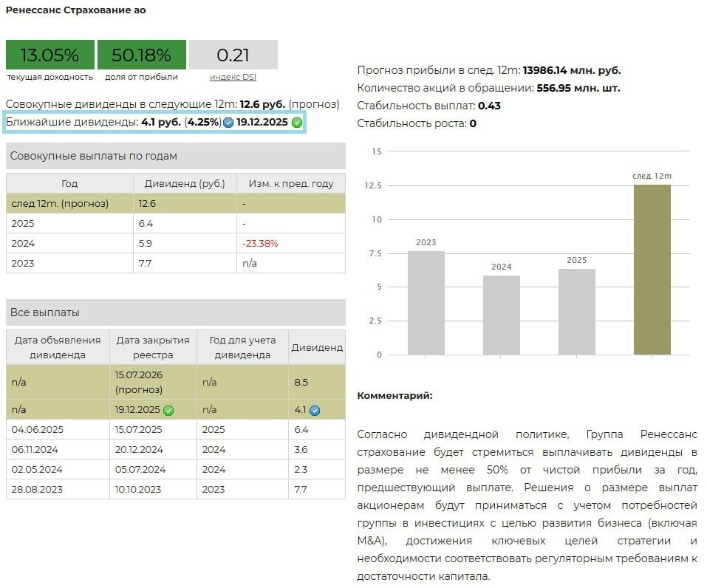Expand the Все выплаты section header

(x=175, y=312)
